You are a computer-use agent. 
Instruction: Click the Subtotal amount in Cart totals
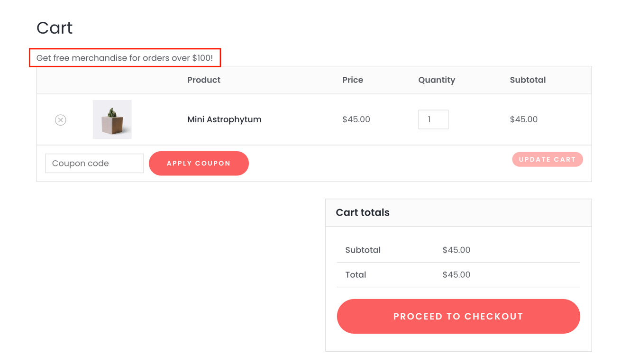(456, 250)
